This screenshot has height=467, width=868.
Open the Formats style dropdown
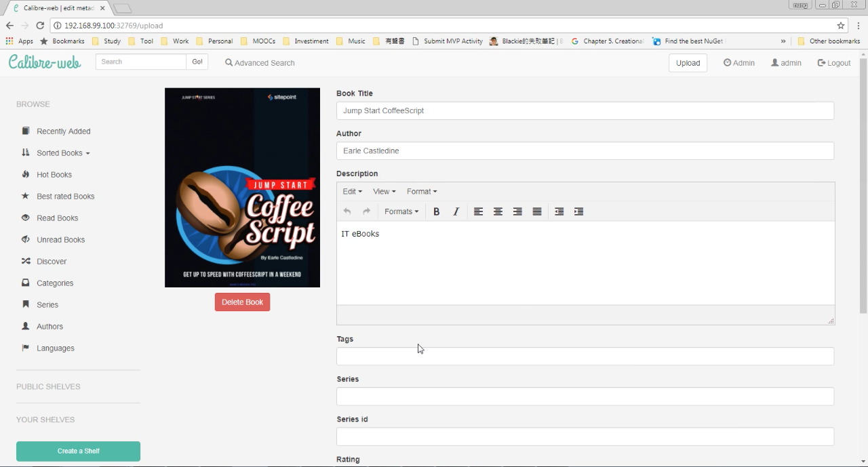(401, 211)
